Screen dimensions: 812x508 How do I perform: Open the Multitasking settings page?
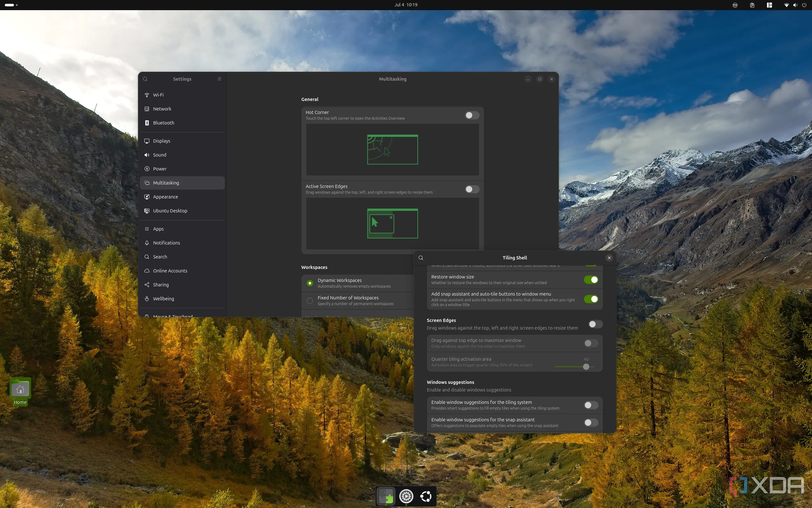[x=182, y=183]
